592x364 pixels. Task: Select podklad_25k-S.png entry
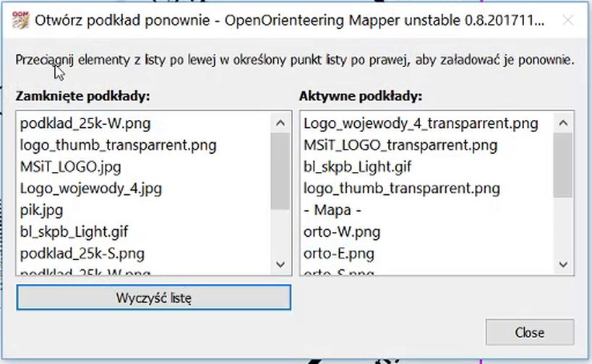[82, 253]
